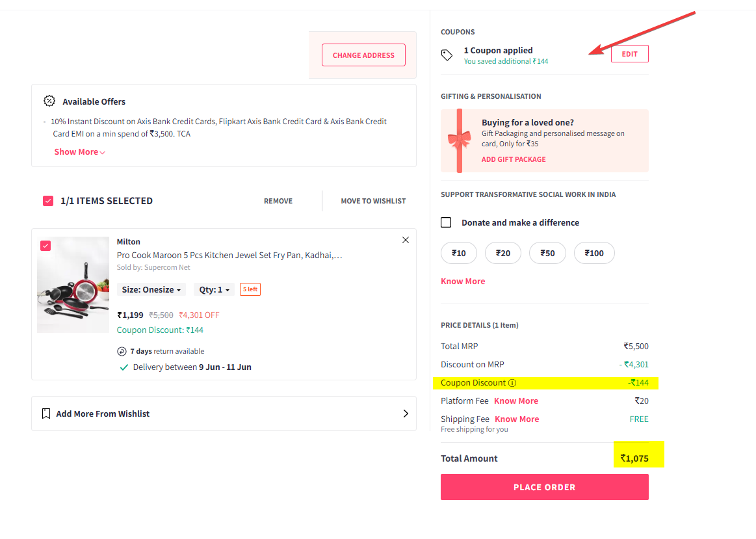Expand Add More From Wishlist arrow
The width and height of the screenshot is (756, 539).
point(406,414)
